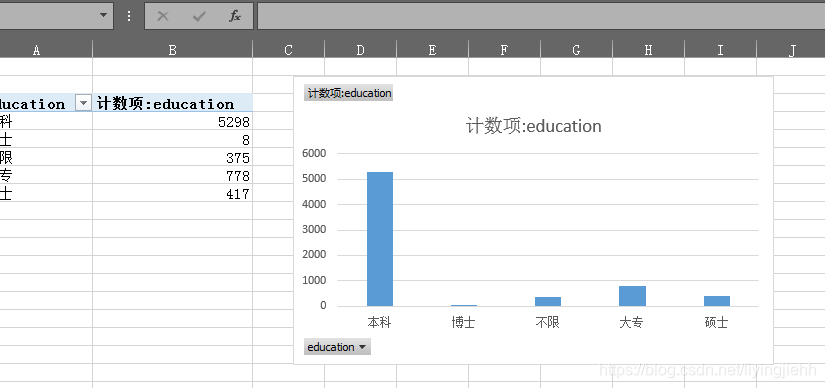Click the 不限 axis label under chart
Viewport: 825px width, 388px height.
coord(548,322)
